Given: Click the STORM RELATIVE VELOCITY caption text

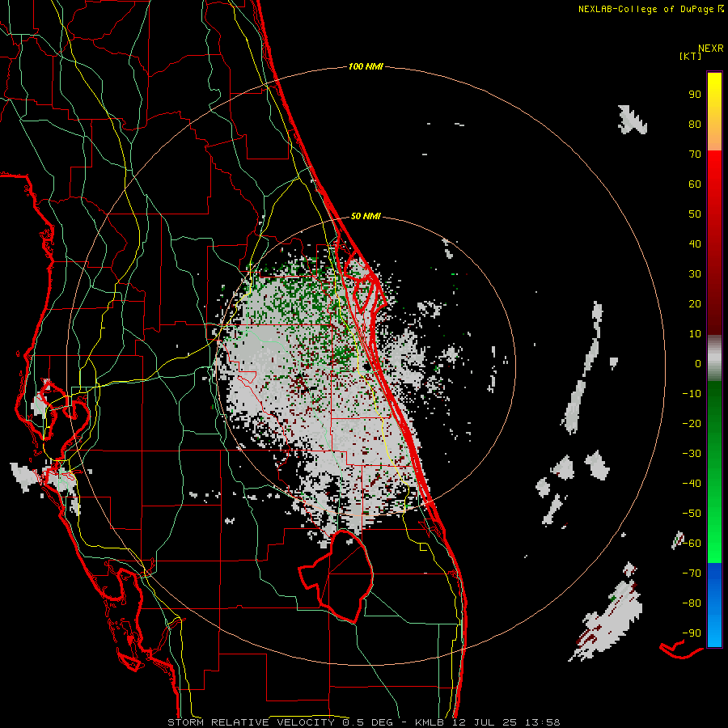Looking at the screenshot, I should [251, 722].
